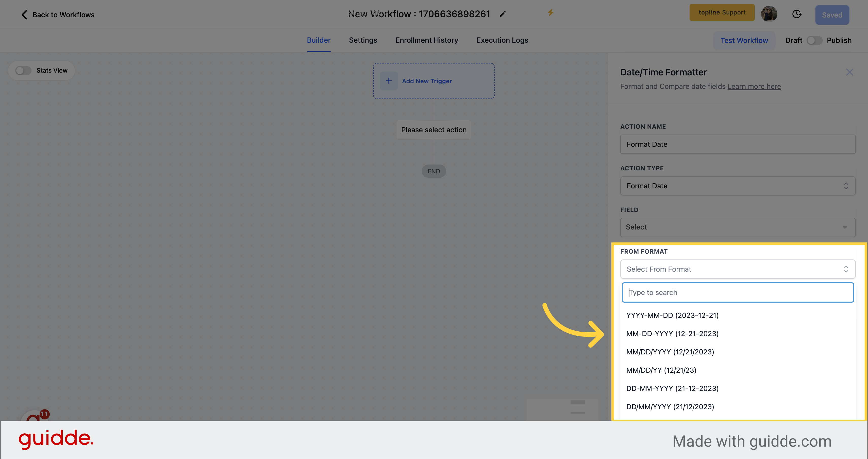Image resolution: width=868 pixels, height=459 pixels.
Task: Click Add New Trigger node
Action: pos(434,81)
